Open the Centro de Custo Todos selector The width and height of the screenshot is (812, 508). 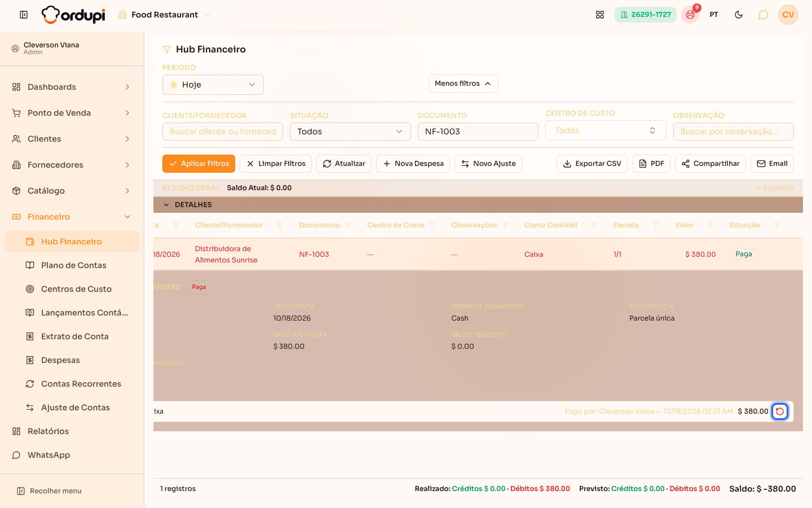(606, 130)
